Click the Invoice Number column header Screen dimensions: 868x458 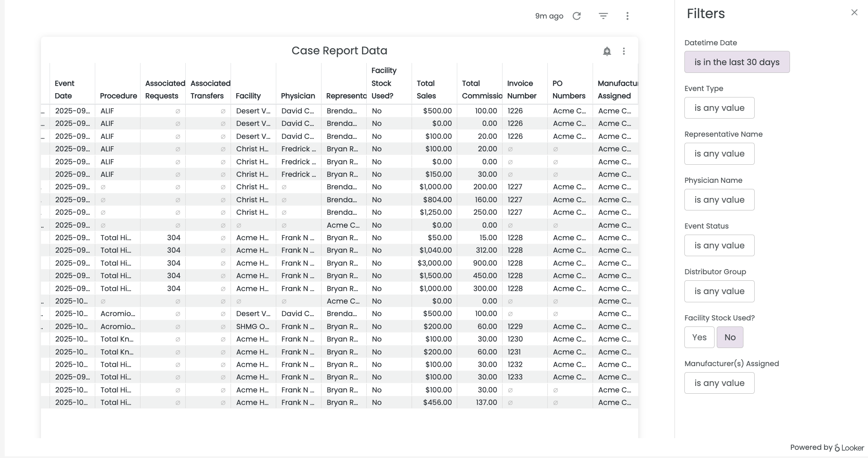point(521,89)
